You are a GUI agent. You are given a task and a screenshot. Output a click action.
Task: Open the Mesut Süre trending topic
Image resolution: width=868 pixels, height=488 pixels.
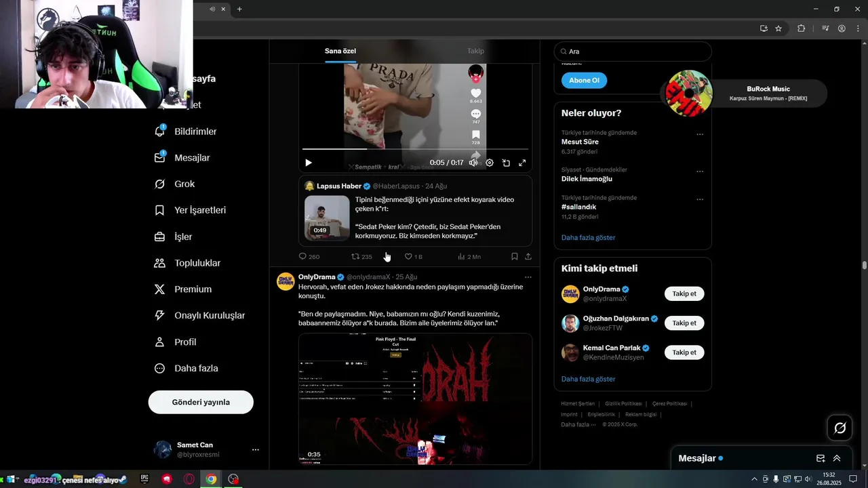coord(580,142)
